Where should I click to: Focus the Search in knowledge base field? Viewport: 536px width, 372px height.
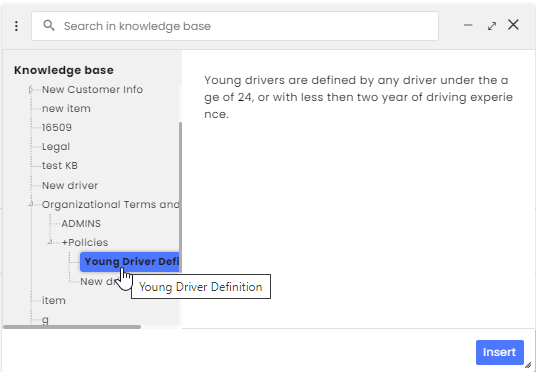[x=235, y=26]
